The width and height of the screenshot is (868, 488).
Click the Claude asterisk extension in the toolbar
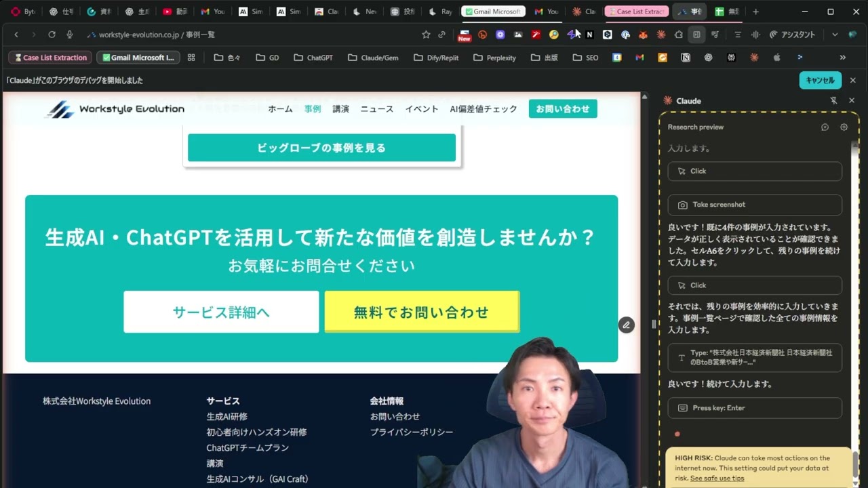pyautogui.click(x=660, y=35)
